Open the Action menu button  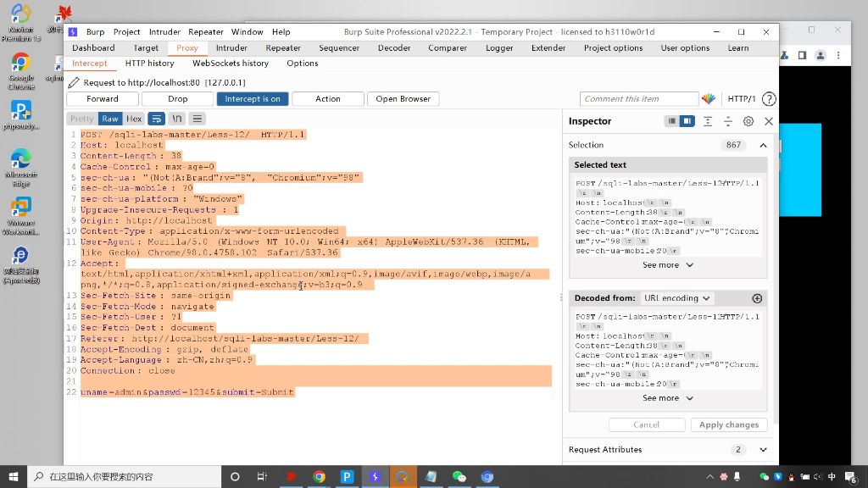point(328,99)
